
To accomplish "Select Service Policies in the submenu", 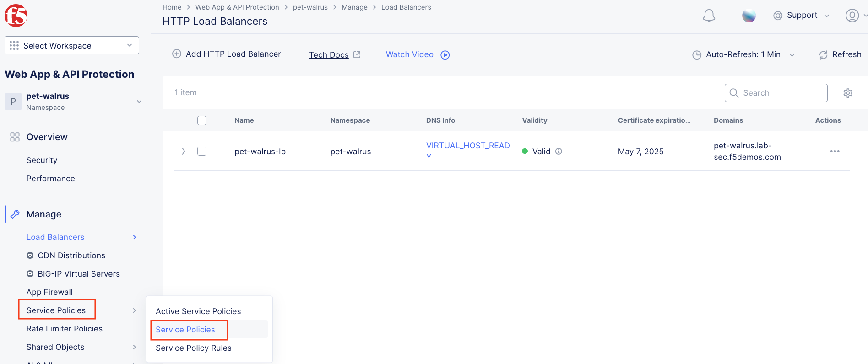I will tap(185, 330).
